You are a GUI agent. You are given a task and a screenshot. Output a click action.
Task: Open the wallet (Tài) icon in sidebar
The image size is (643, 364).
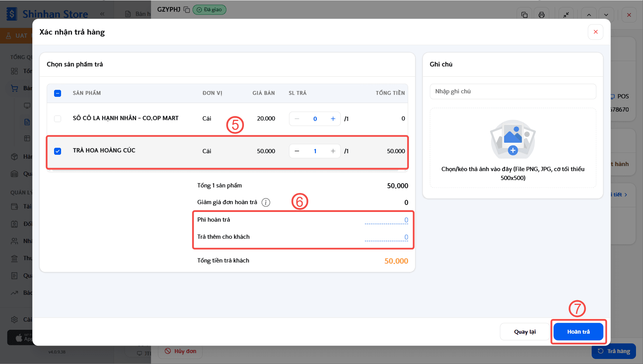(14, 206)
